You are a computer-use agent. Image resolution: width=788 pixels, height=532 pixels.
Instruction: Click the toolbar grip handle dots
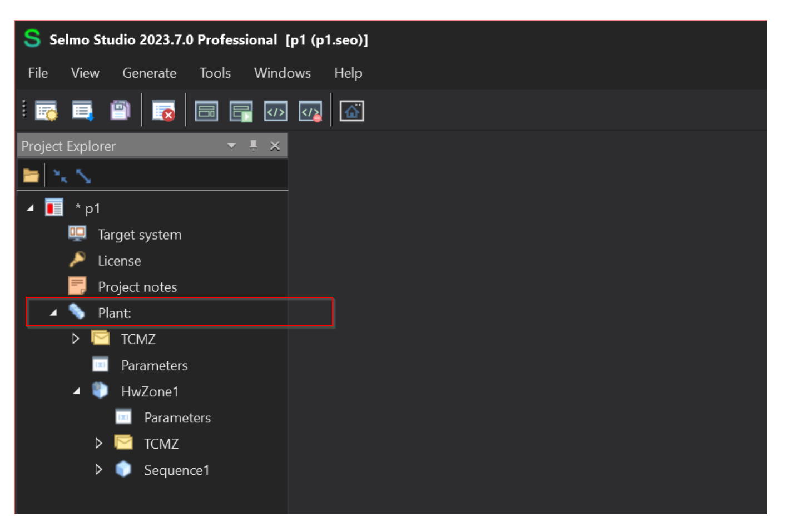click(x=24, y=109)
